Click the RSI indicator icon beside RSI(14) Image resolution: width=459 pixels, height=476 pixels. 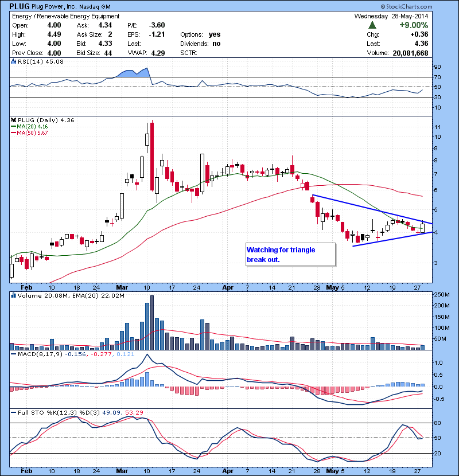(x=13, y=61)
